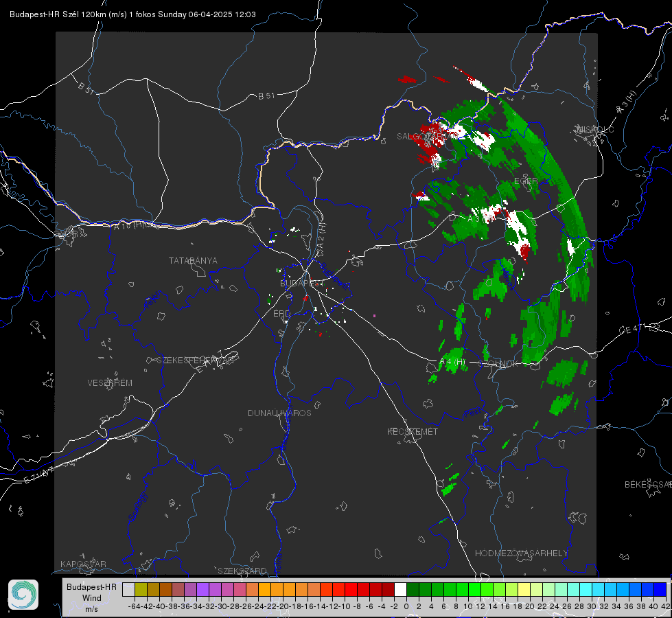The width and height of the screenshot is (672, 618).
Task: Select the SZEKSZÁRD city label
Action: [242, 571]
